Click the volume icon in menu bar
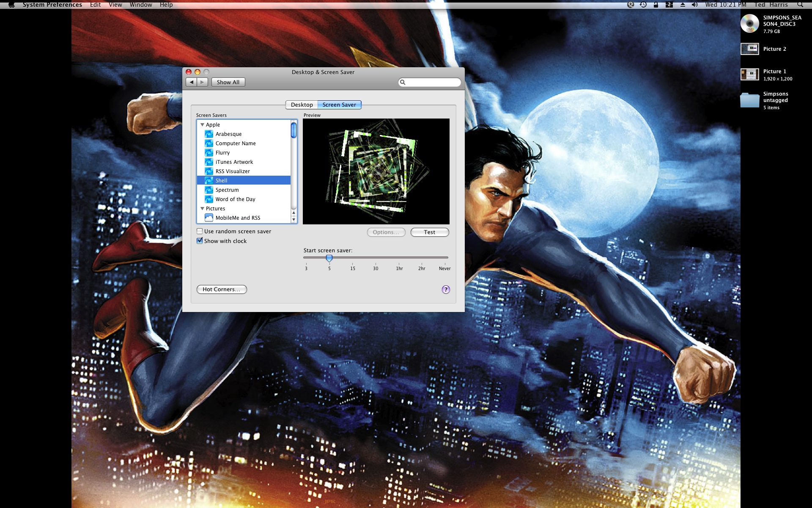This screenshot has height=508, width=812. pyautogui.click(x=694, y=5)
